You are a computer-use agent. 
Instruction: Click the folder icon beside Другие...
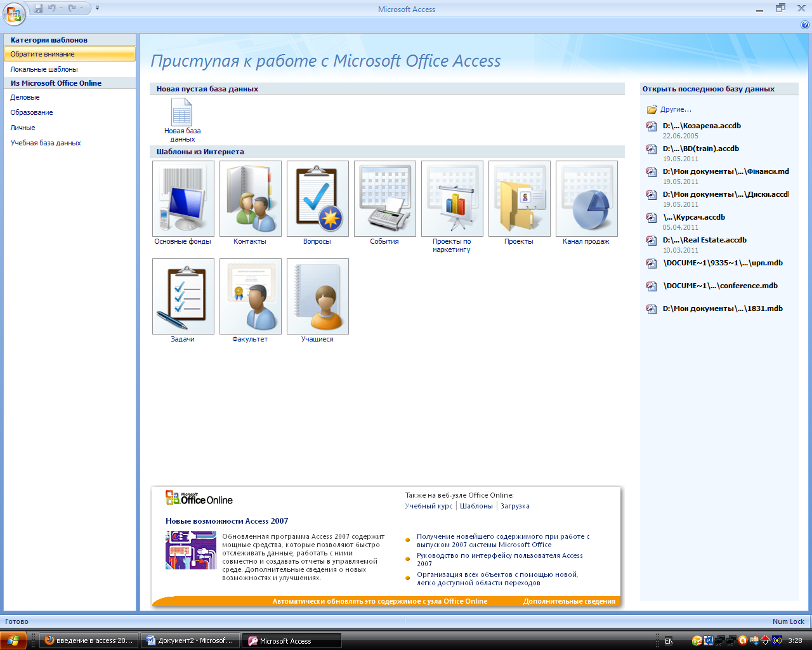pyautogui.click(x=652, y=109)
